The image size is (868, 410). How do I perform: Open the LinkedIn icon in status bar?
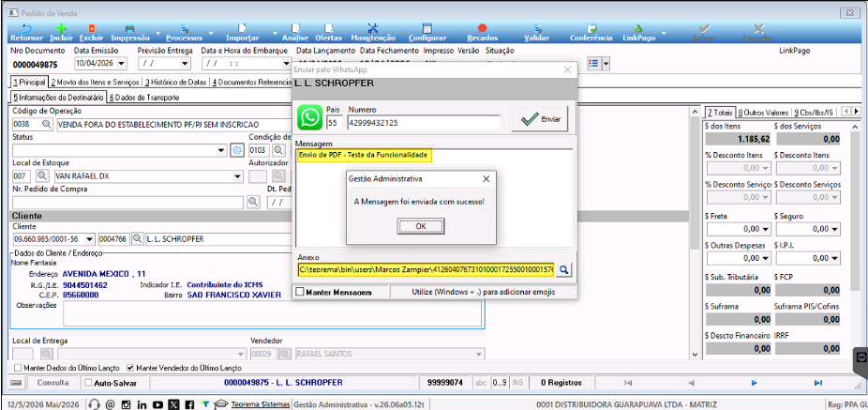142,404
